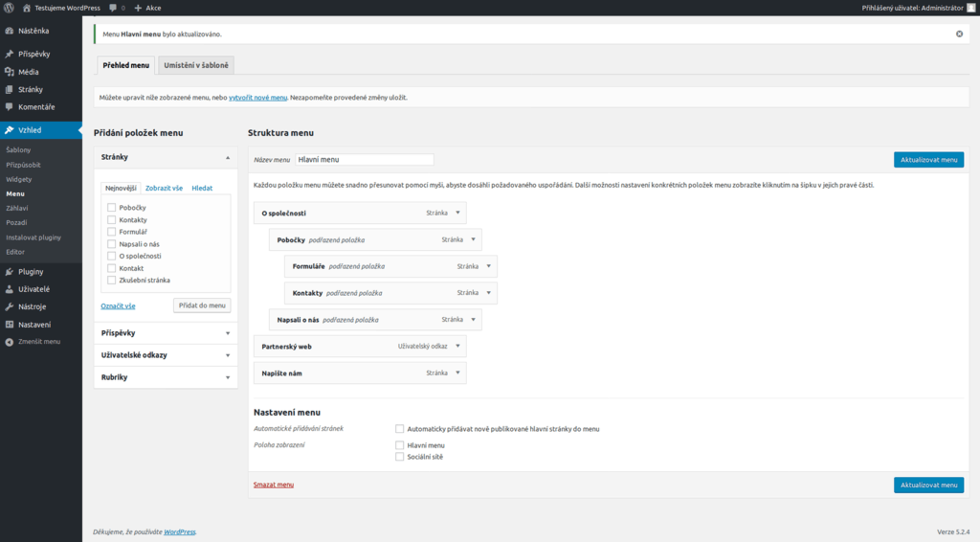The width and height of the screenshot is (980, 542).
Task: Open Přizpůsobit submenu item
Action: tap(23, 165)
